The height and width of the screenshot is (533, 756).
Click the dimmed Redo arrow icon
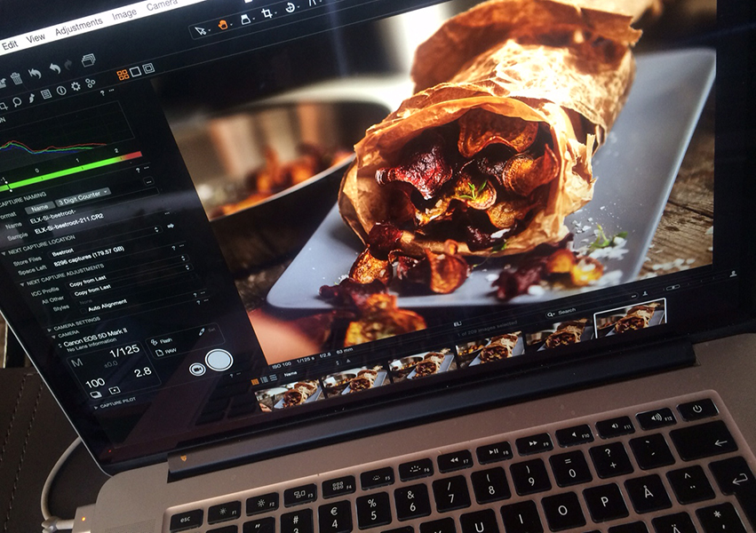point(68,65)
